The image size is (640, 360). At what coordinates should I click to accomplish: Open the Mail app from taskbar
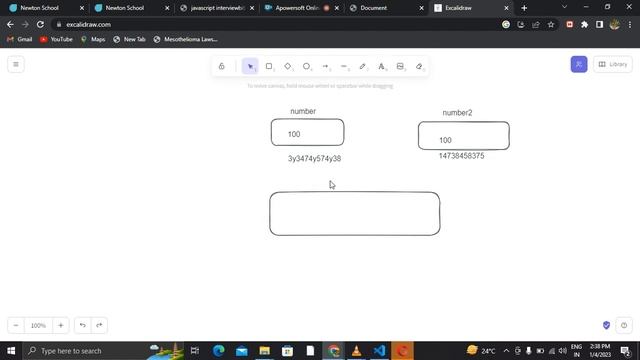click(x=242, y=351)
